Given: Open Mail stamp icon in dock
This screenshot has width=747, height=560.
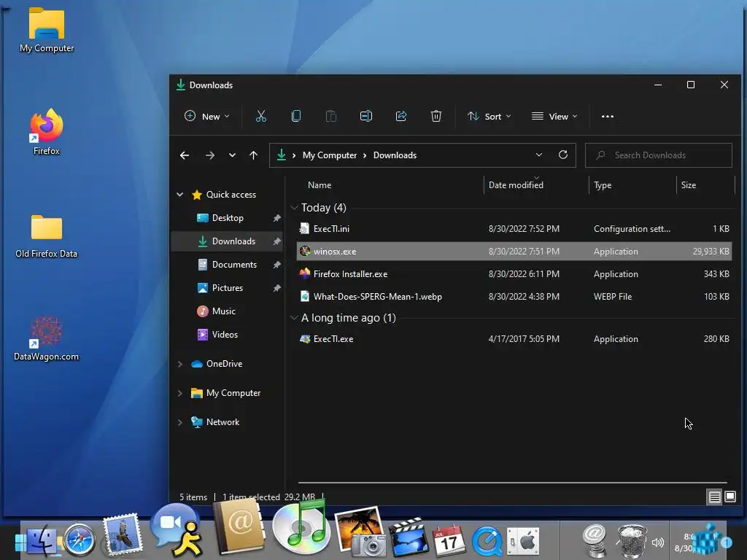Looking at the screenshot, I should pos(122,534).
